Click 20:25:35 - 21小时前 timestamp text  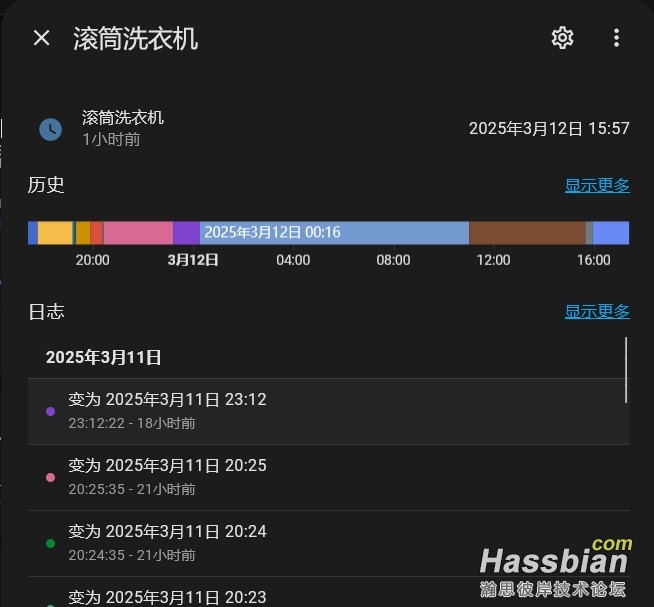pos(132,489)
